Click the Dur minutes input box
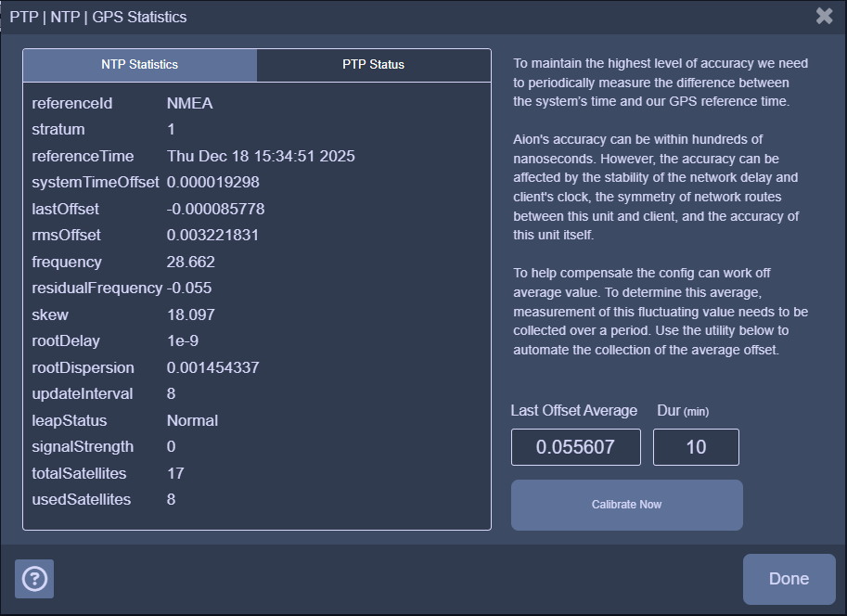Screen dimensions: 847x616 tap(696, 447)
